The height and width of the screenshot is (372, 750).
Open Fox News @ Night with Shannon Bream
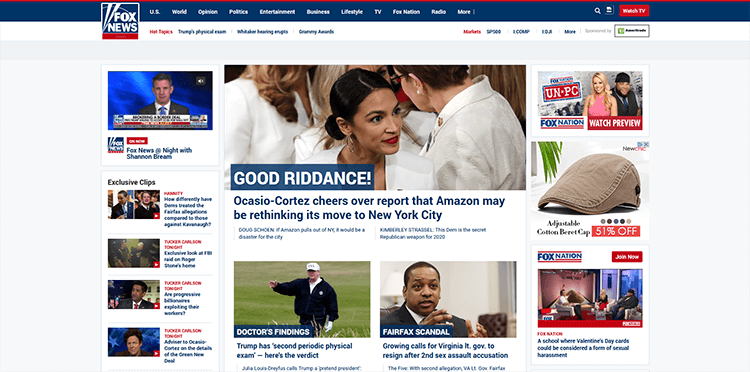click(159, 153)
